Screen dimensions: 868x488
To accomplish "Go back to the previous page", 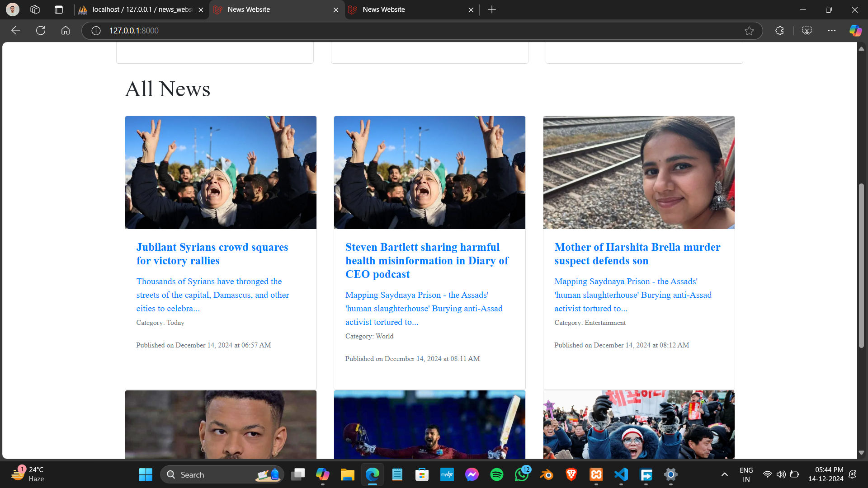I will click(x=16, y=30).
